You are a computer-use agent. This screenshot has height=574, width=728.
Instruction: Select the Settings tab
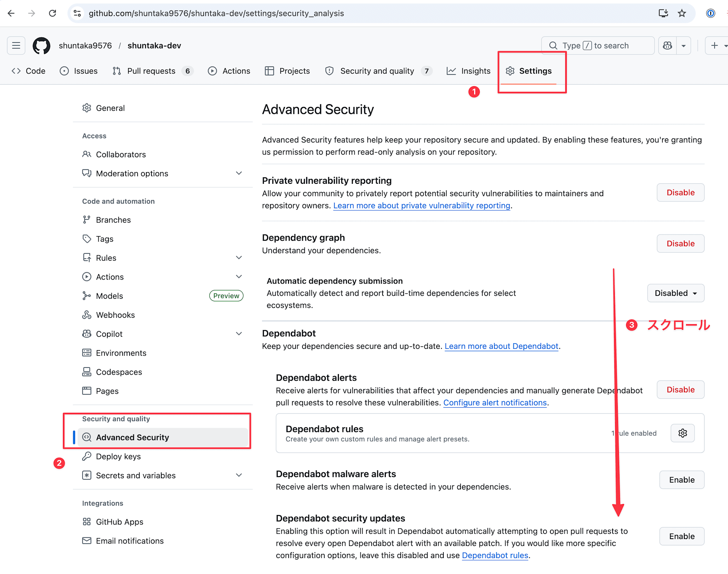click(529, 71)
